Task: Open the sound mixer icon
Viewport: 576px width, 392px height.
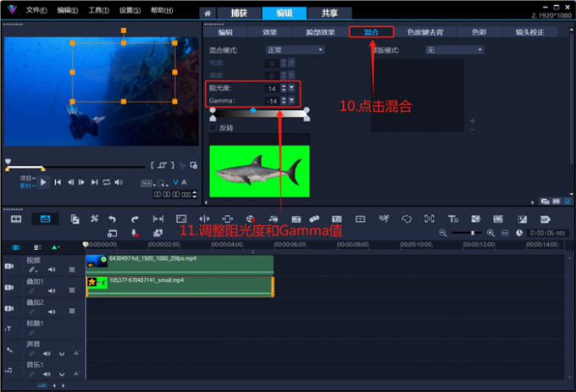Action: click(x=273, y=219)
